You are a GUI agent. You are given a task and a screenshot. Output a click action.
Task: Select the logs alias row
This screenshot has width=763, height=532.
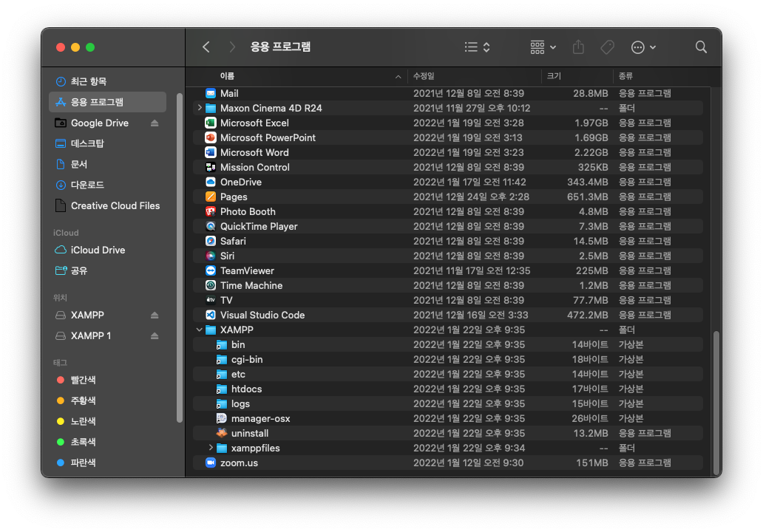(x=448, y=403)
